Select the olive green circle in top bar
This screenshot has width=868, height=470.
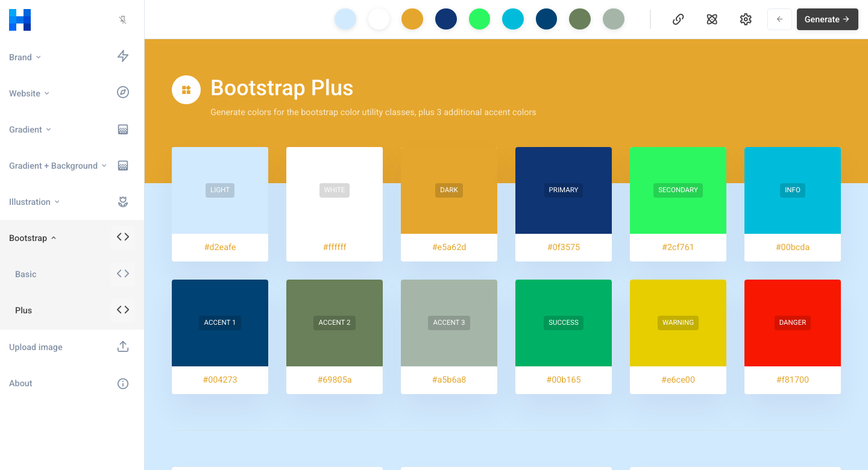click(x=580, y=19)
